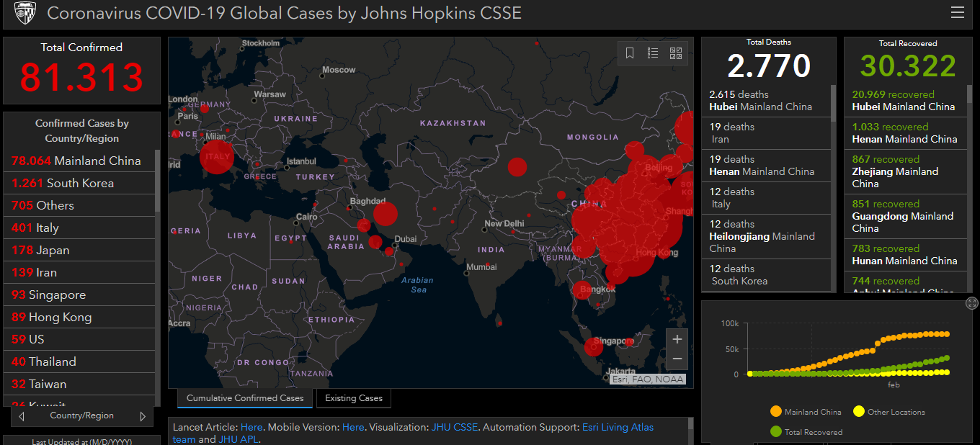Zoom in the map with plus button
Screen dimensions: 980x445
coord(677,339)
